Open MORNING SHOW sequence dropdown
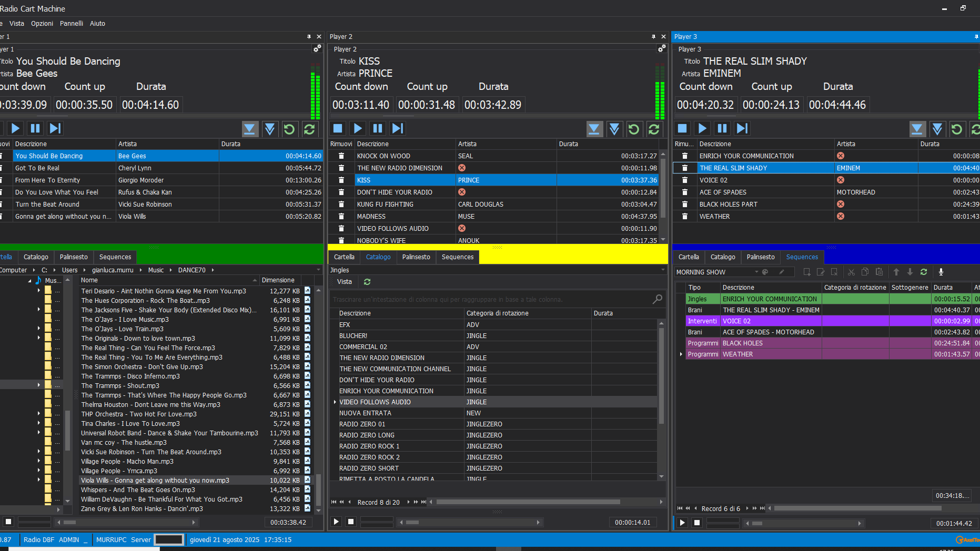Viewport: 980px width, 551px height. tap(756, 272)
